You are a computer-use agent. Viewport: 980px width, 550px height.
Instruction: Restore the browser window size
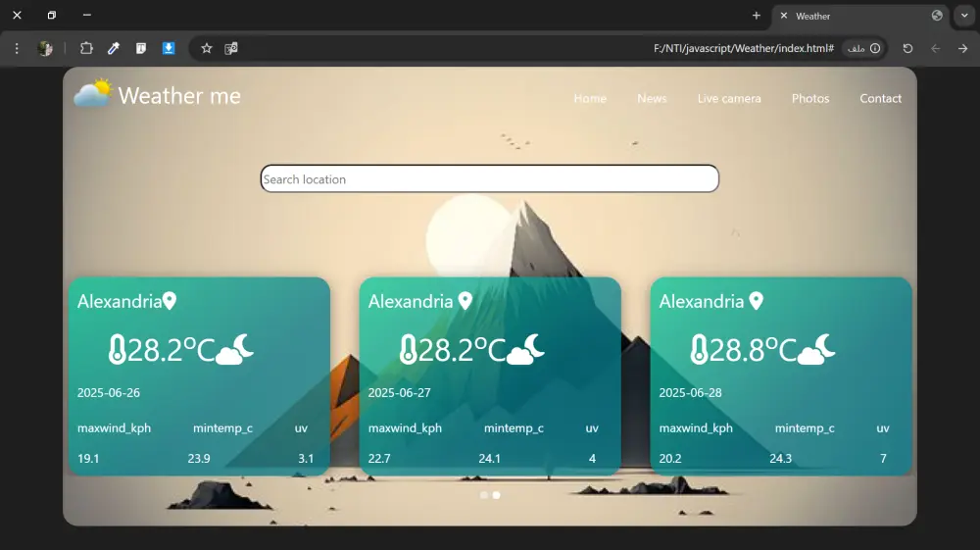52,15
